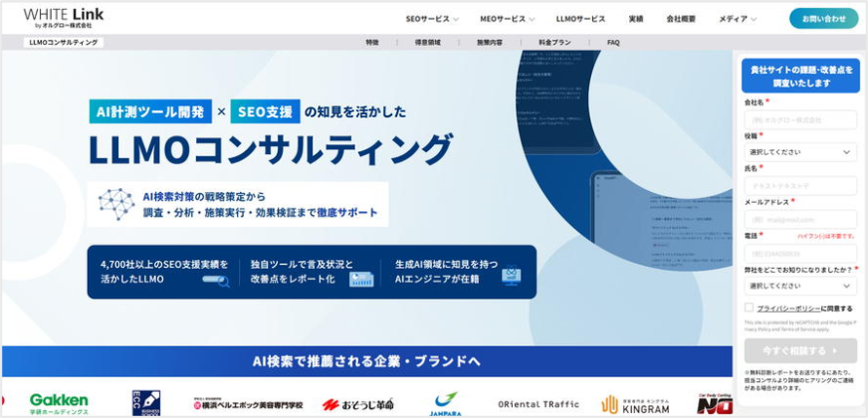The width and height of the screenshot is (868, 418).
Task: Click the WHITE Link logo
Action: point(63,18)
